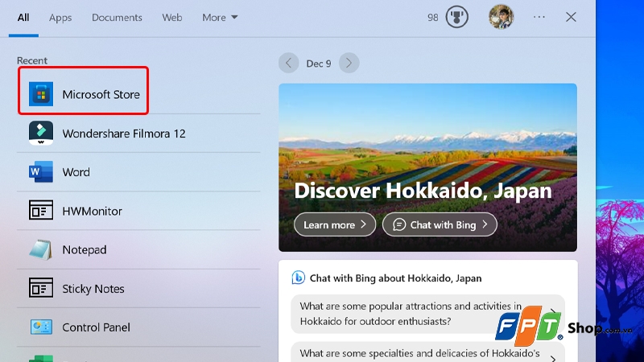Switch to the Apps tab
The height and width of the screenshot is (362, 644).
(x=60, y=18)
